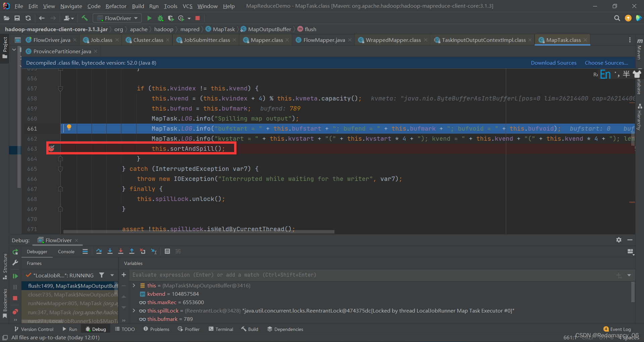Toggle the frames filter funnel icon

click(102, 275)
